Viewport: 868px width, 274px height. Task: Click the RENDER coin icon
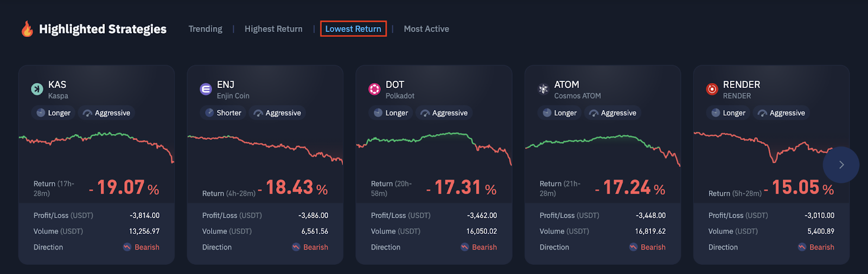[x=712, y=89]
